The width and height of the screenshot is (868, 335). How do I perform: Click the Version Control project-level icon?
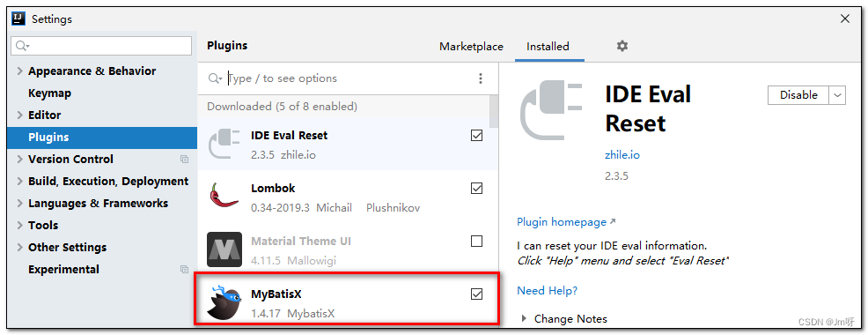[184, 160]
